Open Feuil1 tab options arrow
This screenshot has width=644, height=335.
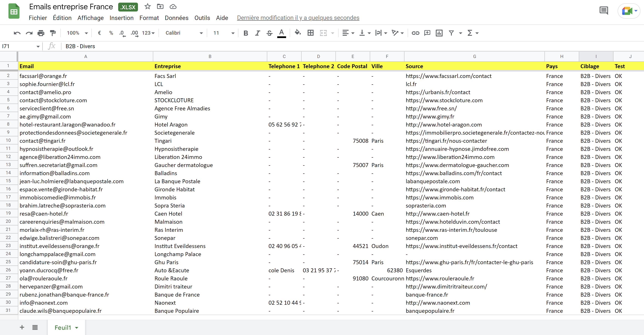point(77,328)
